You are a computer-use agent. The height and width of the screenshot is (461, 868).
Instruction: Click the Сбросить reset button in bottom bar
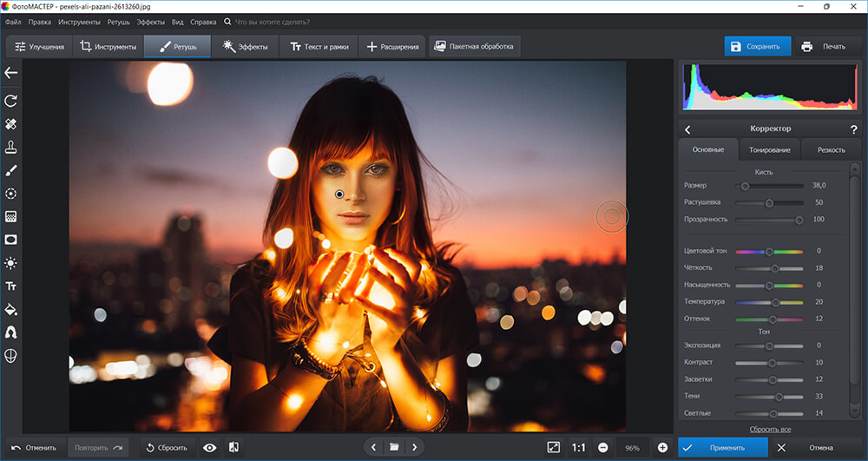click(167, 448)
